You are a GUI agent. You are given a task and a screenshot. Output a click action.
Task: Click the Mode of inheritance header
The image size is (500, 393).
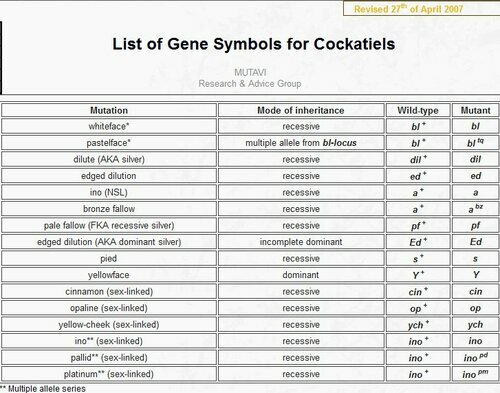(x=301, y=110)
